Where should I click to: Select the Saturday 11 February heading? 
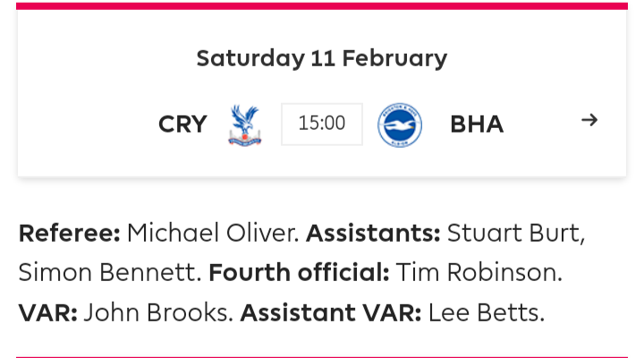click(322, 58)
